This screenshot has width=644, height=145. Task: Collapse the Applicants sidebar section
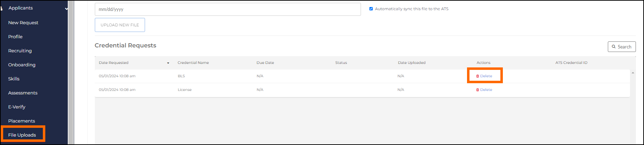[x=66, y=8]
